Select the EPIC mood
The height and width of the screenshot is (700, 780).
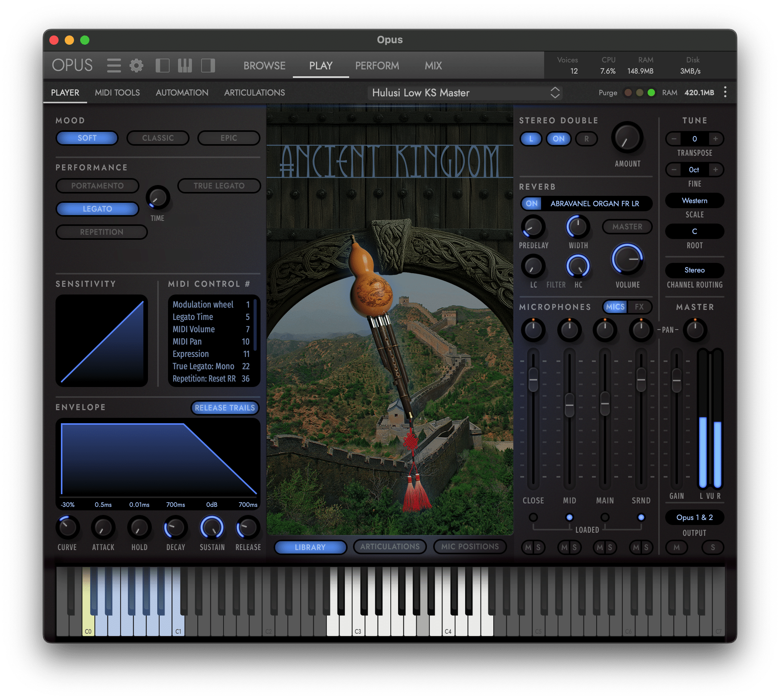[x=229, y=138]
